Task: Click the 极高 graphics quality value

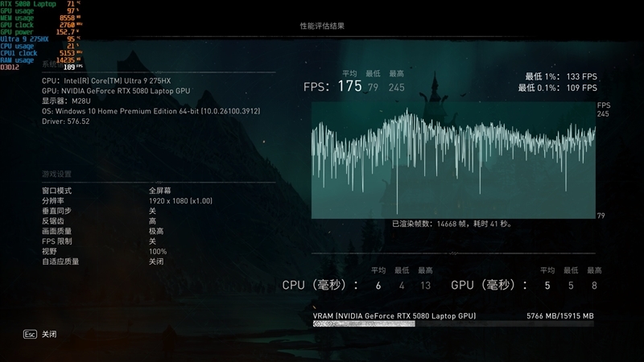Action: coord(156,231)
